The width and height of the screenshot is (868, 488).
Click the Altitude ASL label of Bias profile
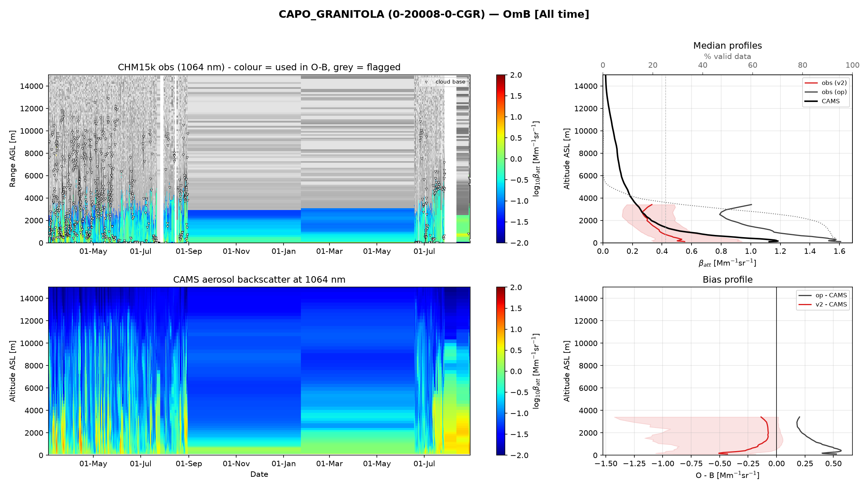click(x=567, y=371)
